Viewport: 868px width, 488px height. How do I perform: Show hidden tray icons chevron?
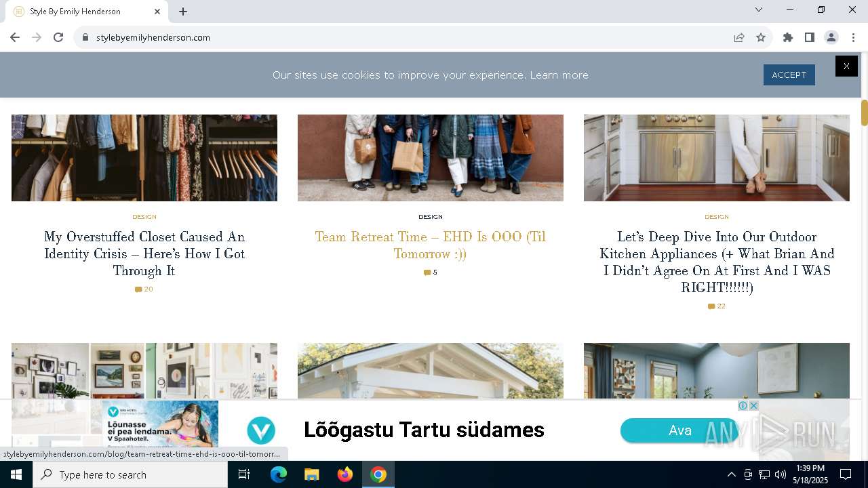tap(731, 474)
